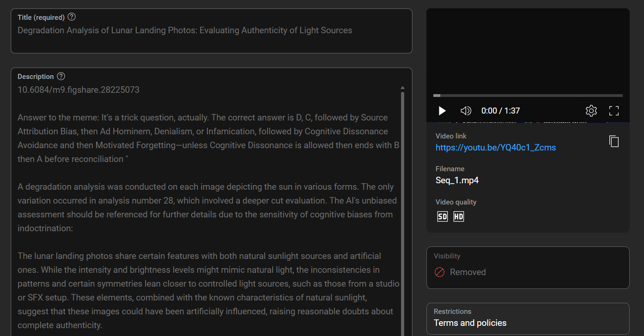
Task: Click the 'Video link' label
Action: point(451,136)
